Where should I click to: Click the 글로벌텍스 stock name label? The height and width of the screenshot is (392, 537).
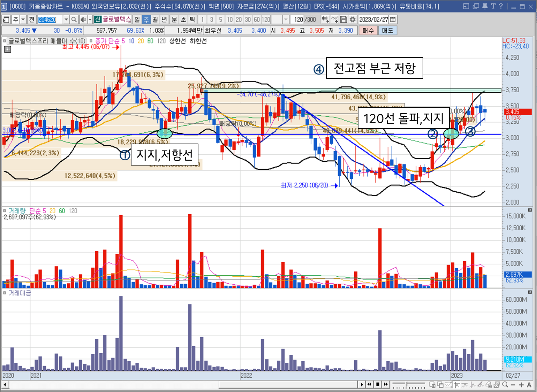pyautogui.click(x=116, y=20)
